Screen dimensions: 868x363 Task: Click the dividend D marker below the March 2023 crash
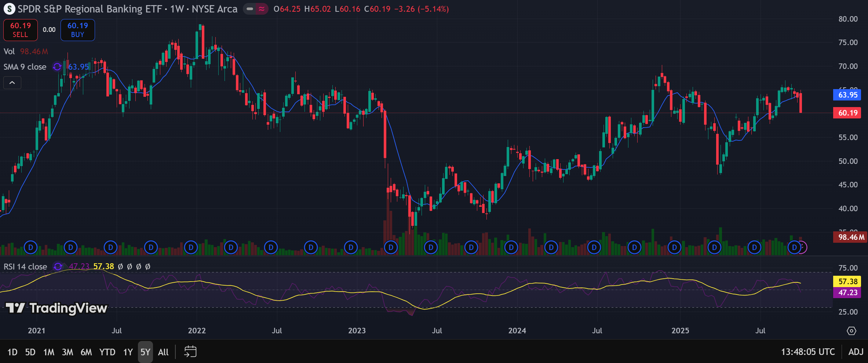coord(391,247)
